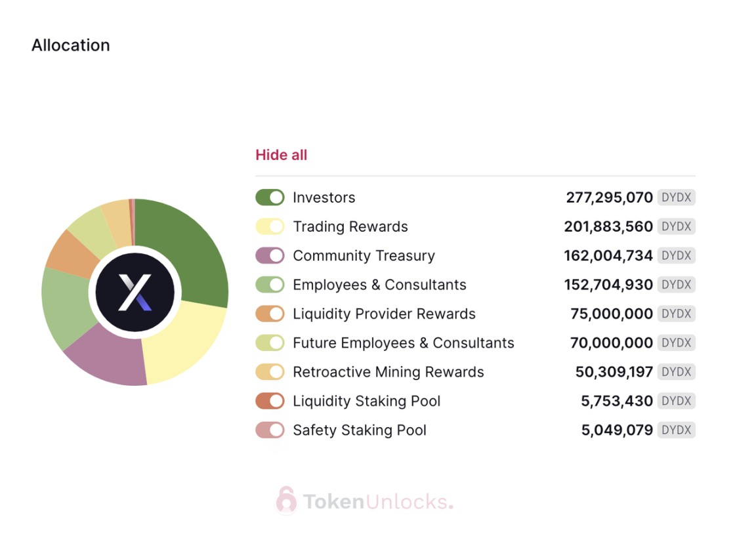Click the 50,309,197 amount value
The image size is (756, 540).
tap(614, 372)
